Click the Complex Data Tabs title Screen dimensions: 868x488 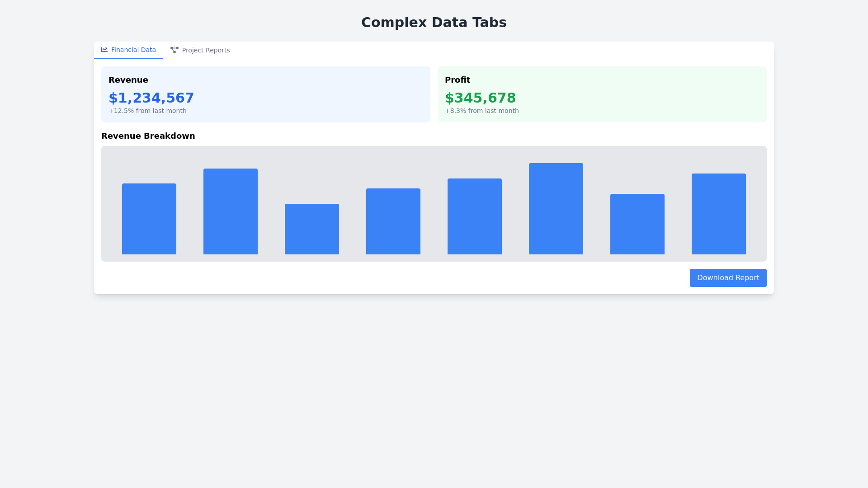(434, 22)
